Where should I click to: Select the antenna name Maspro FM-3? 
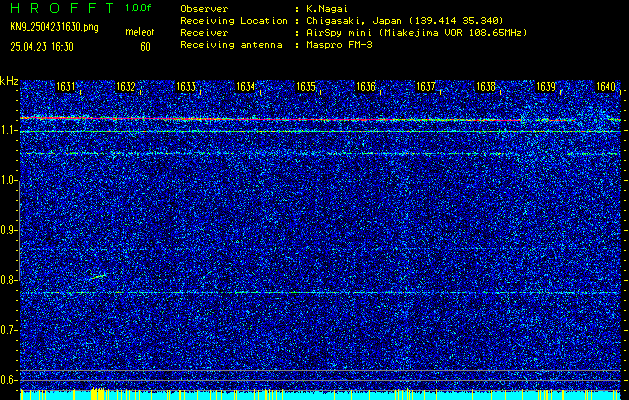pyautogui.click(x=339, y=45)
